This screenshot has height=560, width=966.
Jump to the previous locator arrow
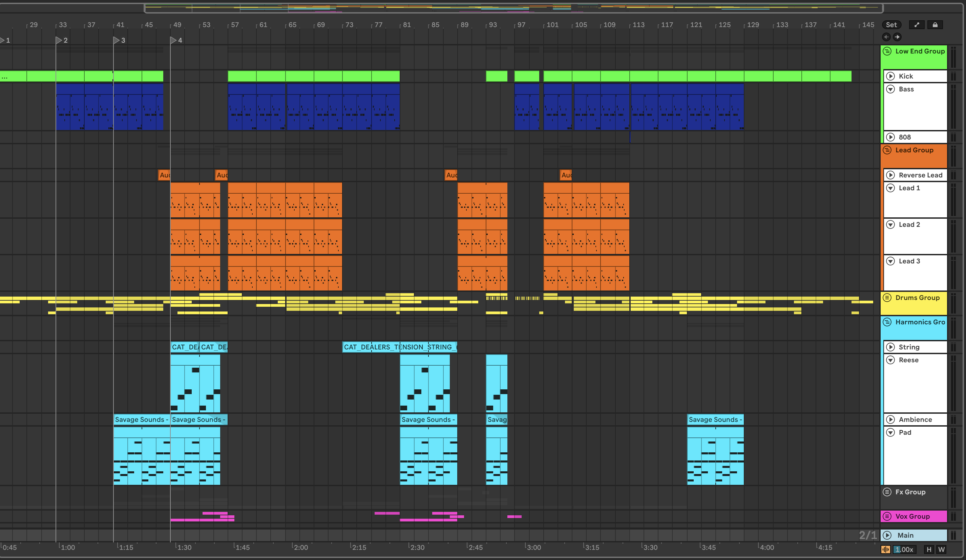(x=886, y=37)
